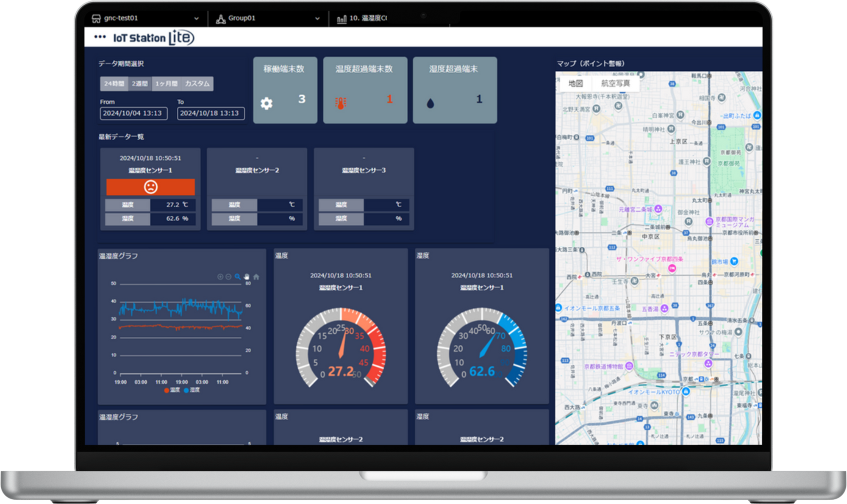Toggle the 湿度 legend series in the graph
The height and width of the screenshot is (504, 847).
pos(192,390)
